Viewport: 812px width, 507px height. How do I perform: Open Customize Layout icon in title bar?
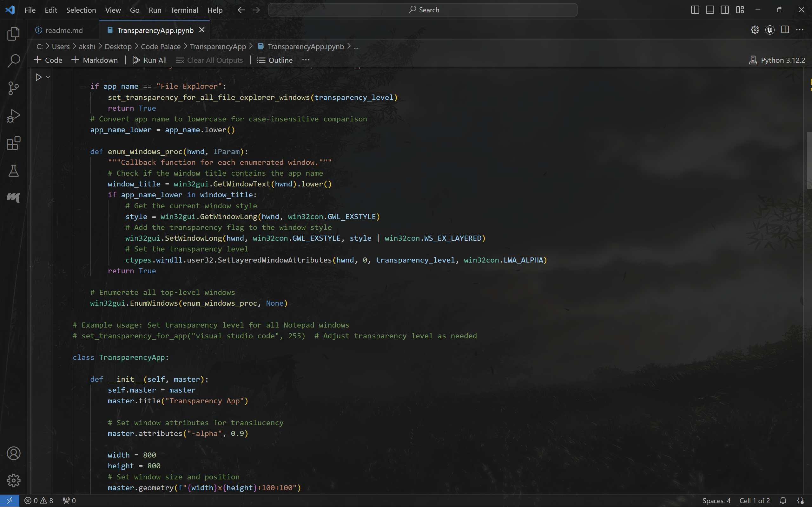coord(740,10)
